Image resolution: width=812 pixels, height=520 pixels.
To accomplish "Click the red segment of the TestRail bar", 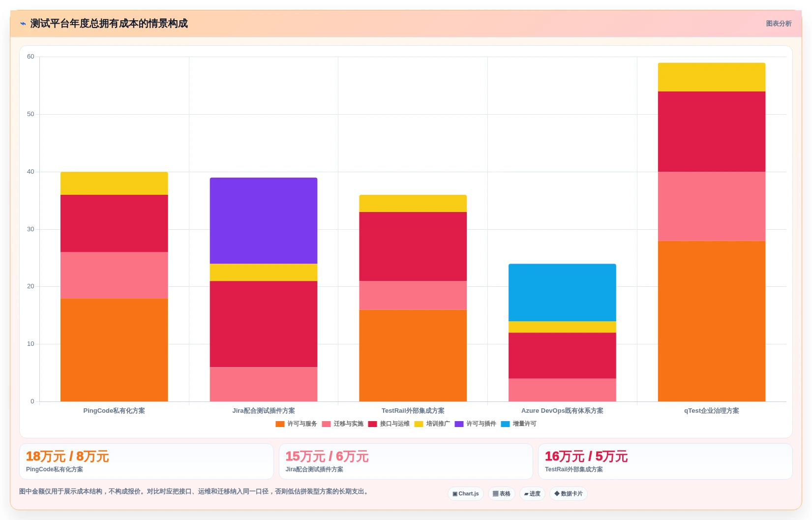I will point(413,246).
